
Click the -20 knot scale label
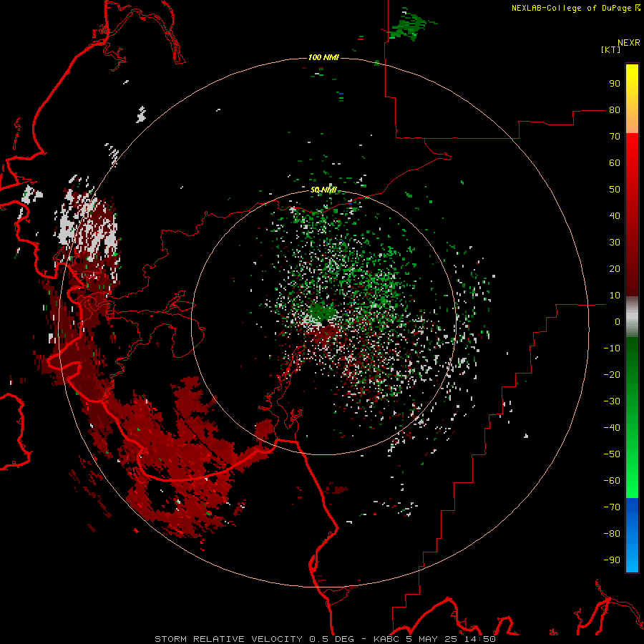pyautogui.click(x=612, y=375)
